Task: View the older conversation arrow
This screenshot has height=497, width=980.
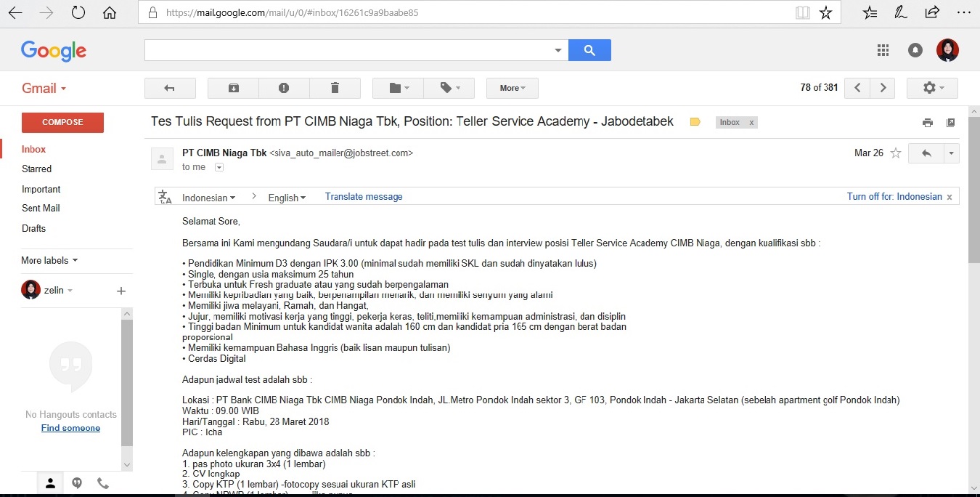Action: coord(883,88)
